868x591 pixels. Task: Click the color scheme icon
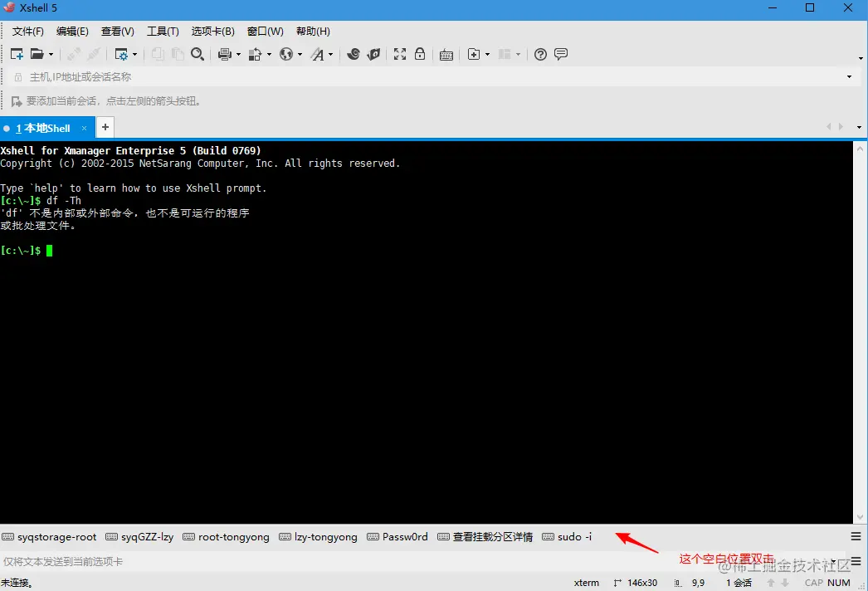pos(256,54)
